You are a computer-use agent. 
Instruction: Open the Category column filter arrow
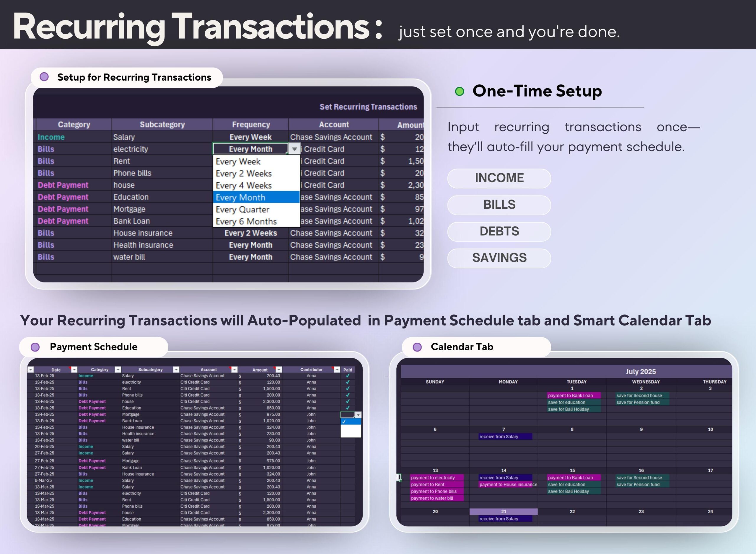[x=118, y=370]
